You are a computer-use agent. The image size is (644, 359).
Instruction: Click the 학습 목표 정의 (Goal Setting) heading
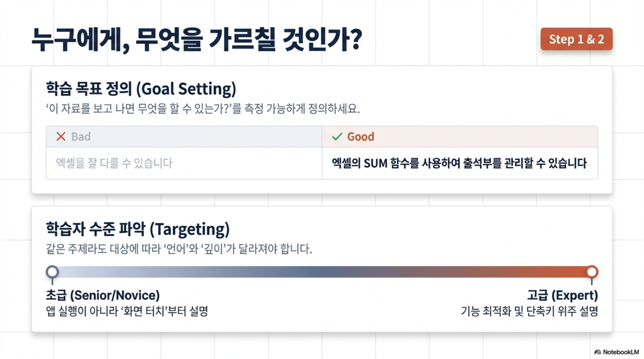click(141, 89)
